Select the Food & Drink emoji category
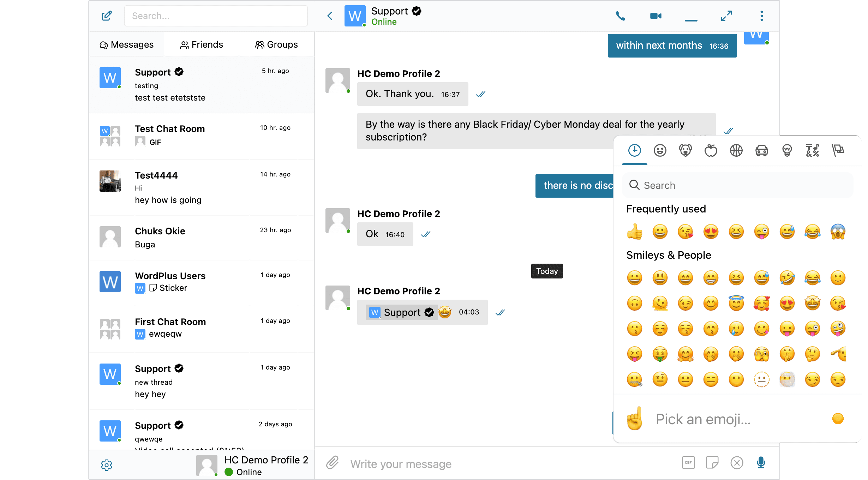The width and height of the screenshot is (868, 480). click(711, 150)
